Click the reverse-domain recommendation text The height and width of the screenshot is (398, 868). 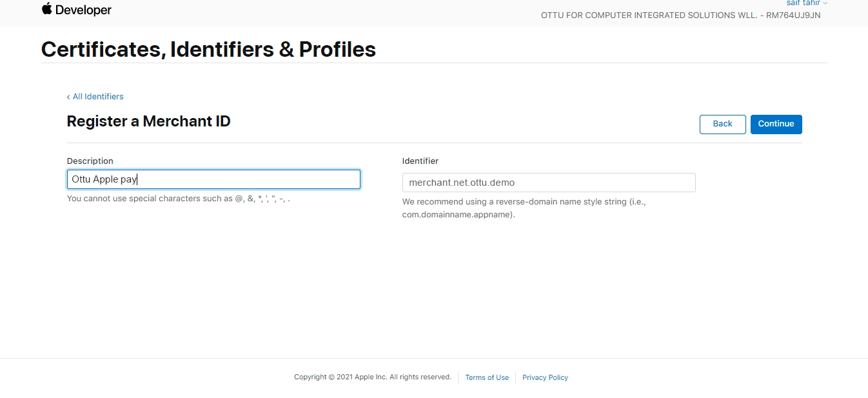point(524,208)
